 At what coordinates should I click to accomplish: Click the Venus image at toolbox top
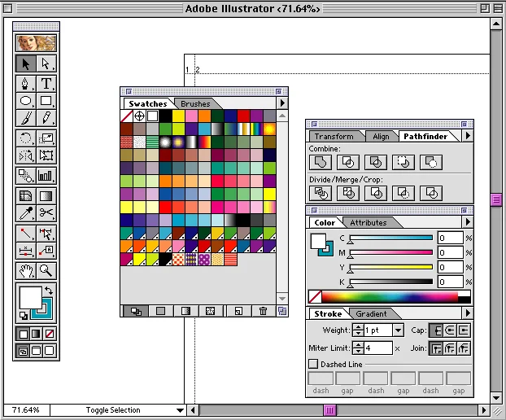click(x=36, y=43)
